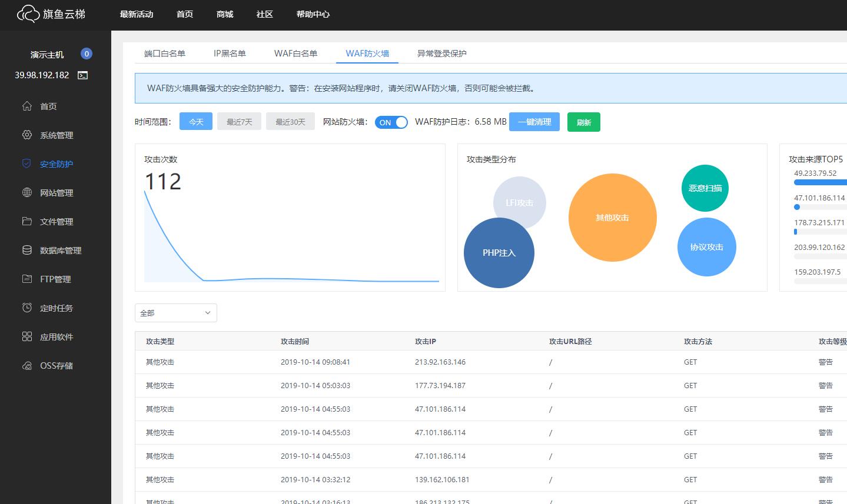Open 商城 in the top navigation
Screen dimensions: 847x504
tap(225, 14)
